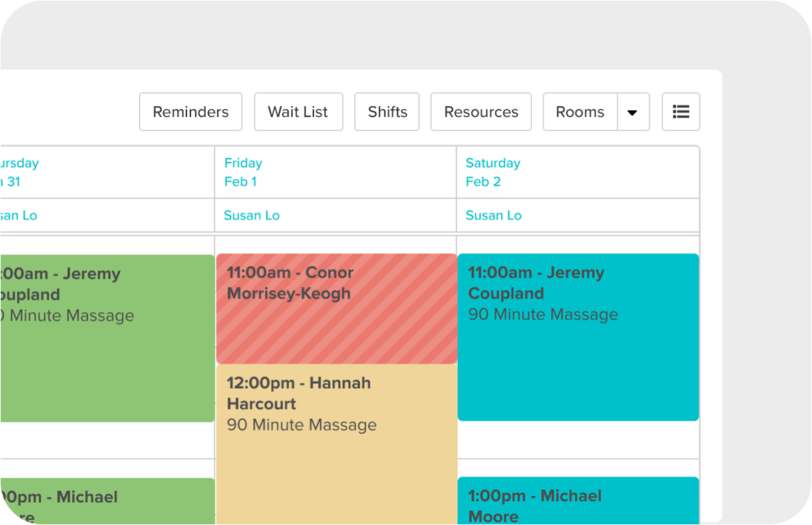The height and width of the screenshot is (525, 812).
Task: Click the Shifts button
Action: click(x=386, y=112)
